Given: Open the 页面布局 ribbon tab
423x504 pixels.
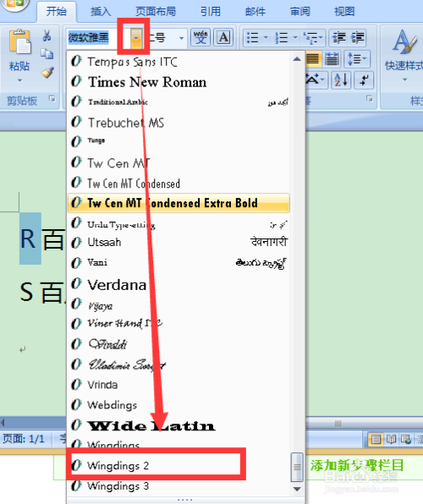Looking at the screenshot, I should [x=156, y=12].
